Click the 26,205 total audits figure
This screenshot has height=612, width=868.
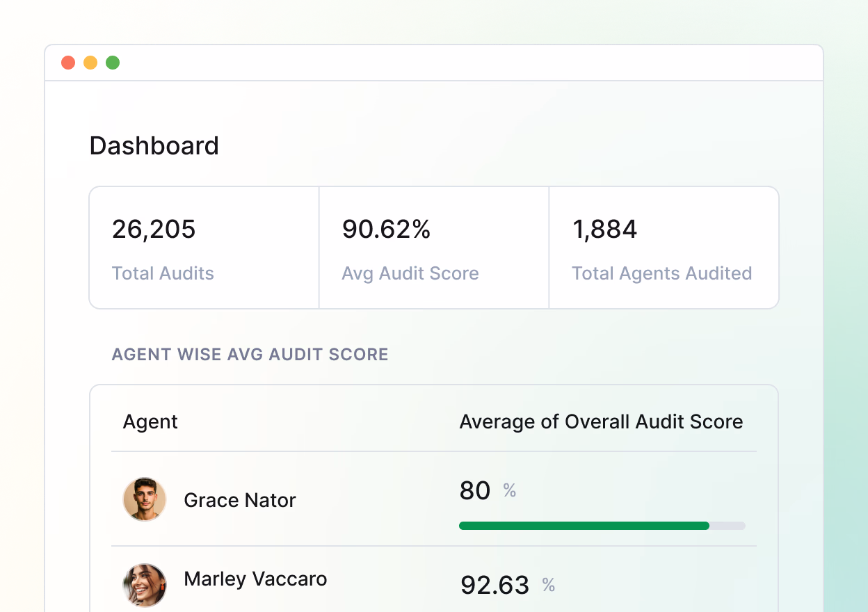coord(154,229)
